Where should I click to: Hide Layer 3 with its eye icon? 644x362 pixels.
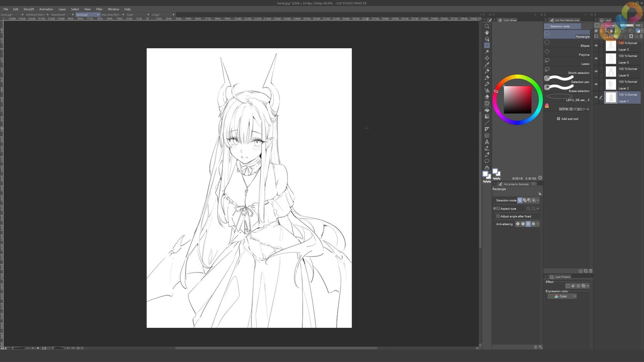coord(596,46)
